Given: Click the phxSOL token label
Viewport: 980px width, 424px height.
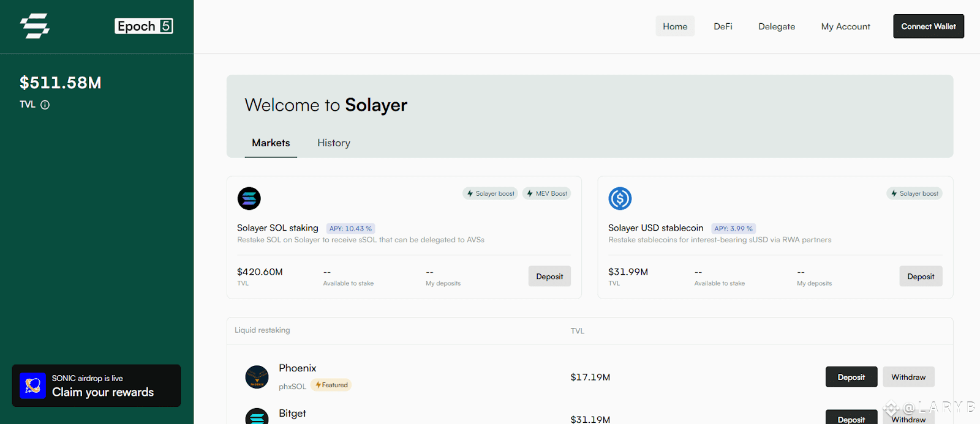Looking at the screenshot, I should (x=292, y=386).
